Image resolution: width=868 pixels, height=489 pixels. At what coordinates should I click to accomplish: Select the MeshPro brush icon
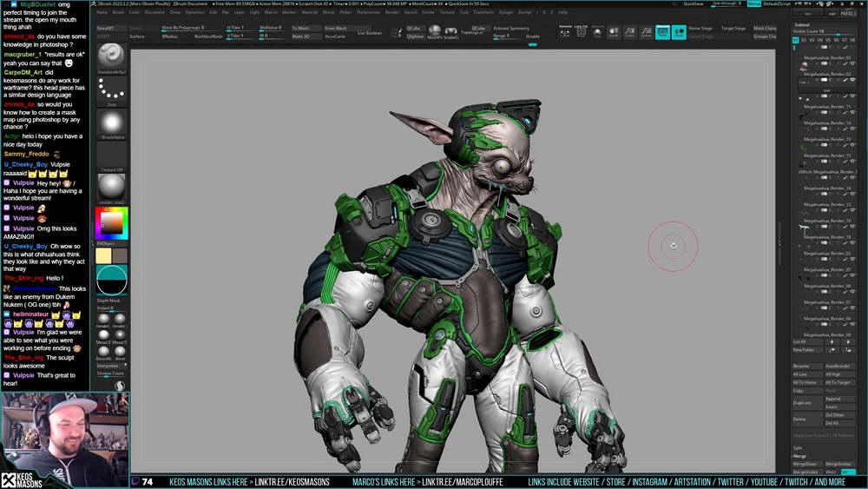(434, 31)
